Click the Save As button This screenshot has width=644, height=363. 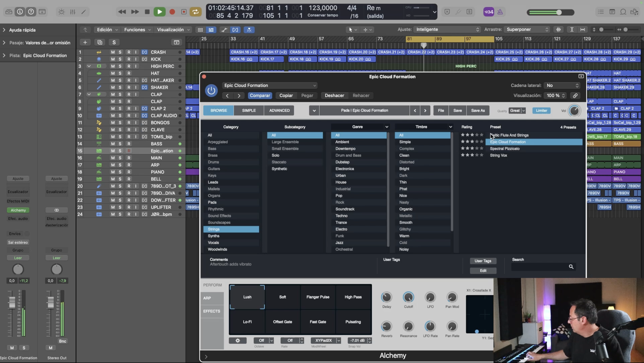click(478, 110)
